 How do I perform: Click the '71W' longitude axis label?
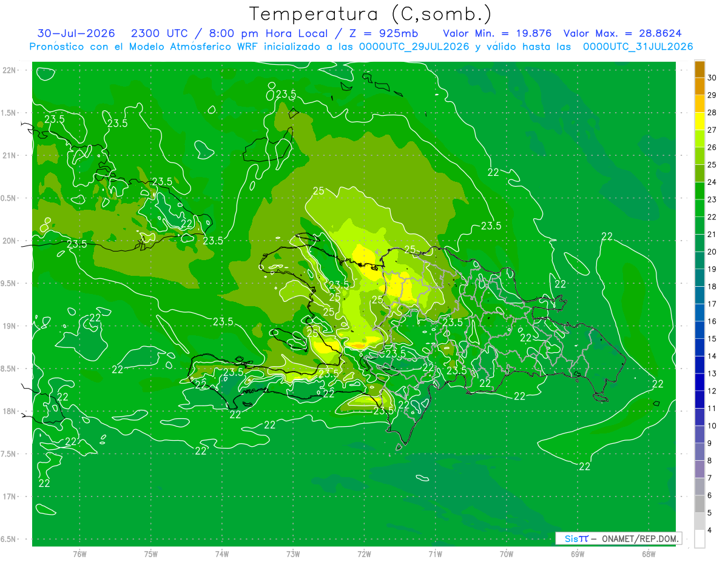tap(435, 554)
